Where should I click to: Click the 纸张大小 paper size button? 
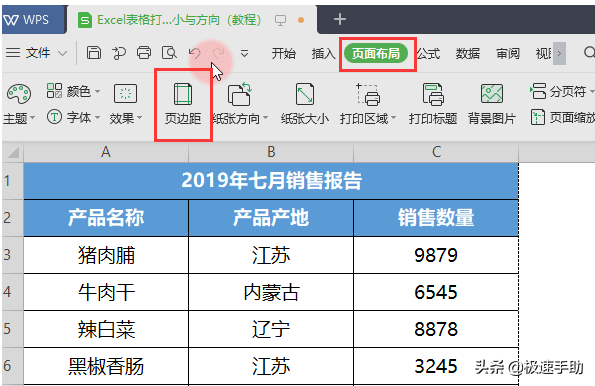305,104
